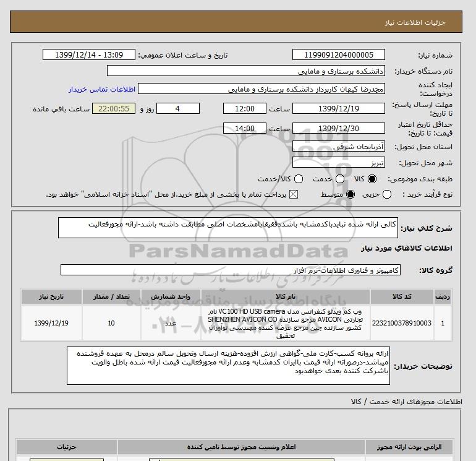Click the VC100 HD USB camera product name cell

click(286, 323)
